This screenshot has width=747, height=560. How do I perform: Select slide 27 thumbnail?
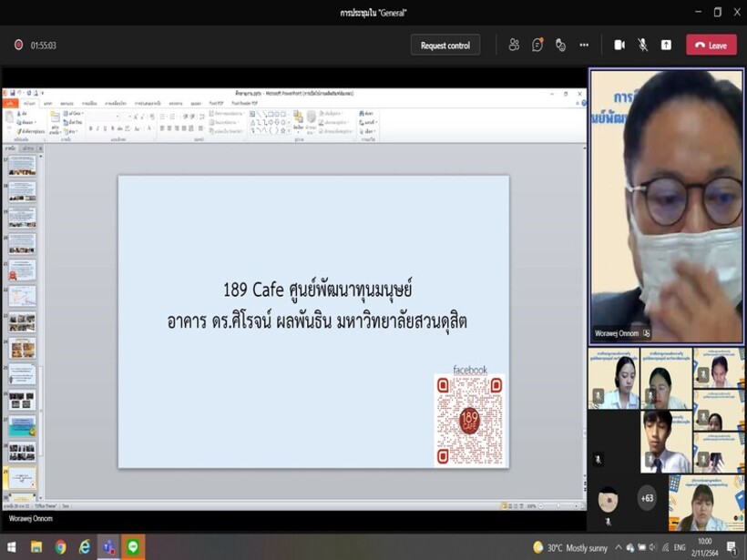(22, 426)
